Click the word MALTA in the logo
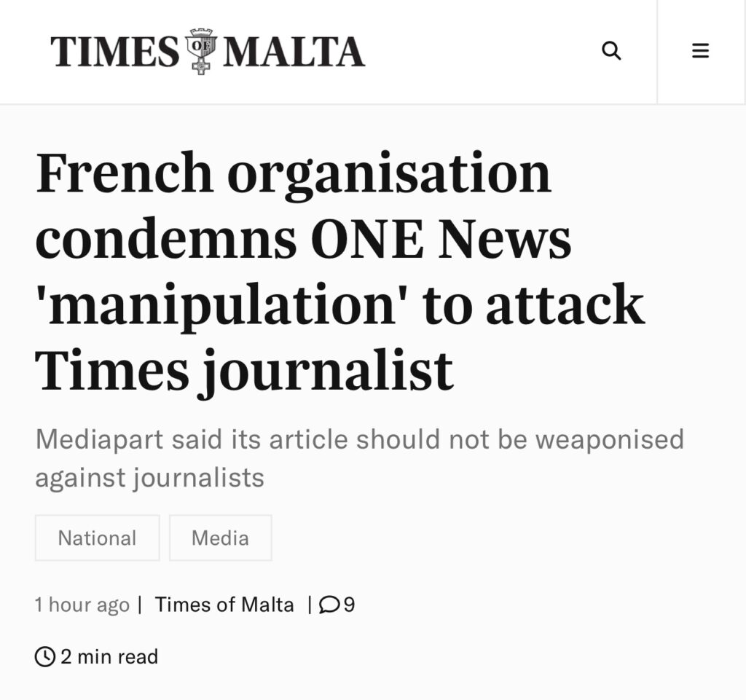746x700 pixels. tap(294, 52)
